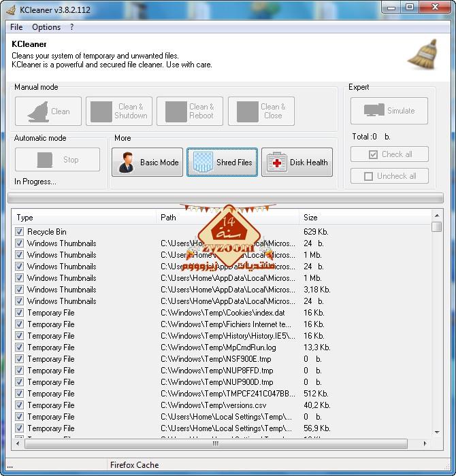Screen dimensions: 456x476
Task: Toggle the Fichiers Internet Temporary File checkbox
Action: [x=19, y=324]
